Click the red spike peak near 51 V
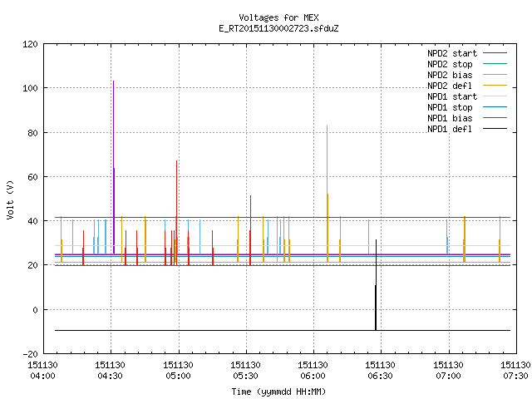 pyautogui.click(x=250, y=197)
